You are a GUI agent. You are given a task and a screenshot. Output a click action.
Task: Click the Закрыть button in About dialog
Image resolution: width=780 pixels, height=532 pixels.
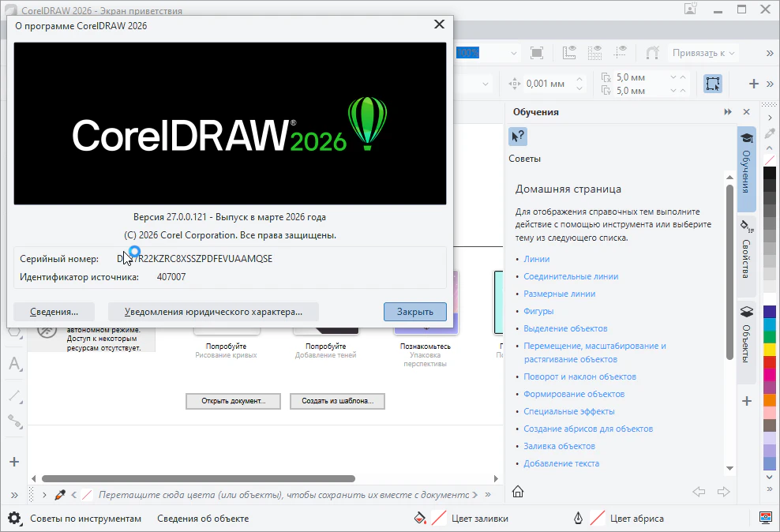point(414,312)
